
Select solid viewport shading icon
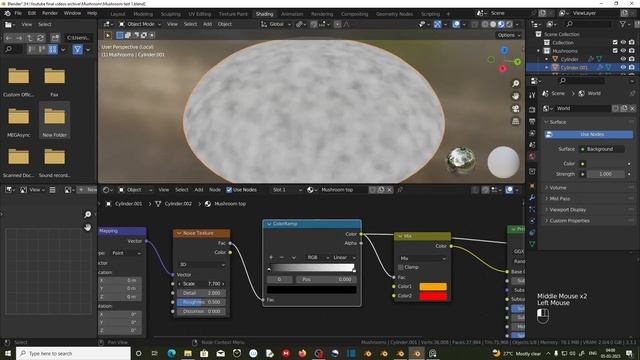pyautogui.click(x=493, y=24)
